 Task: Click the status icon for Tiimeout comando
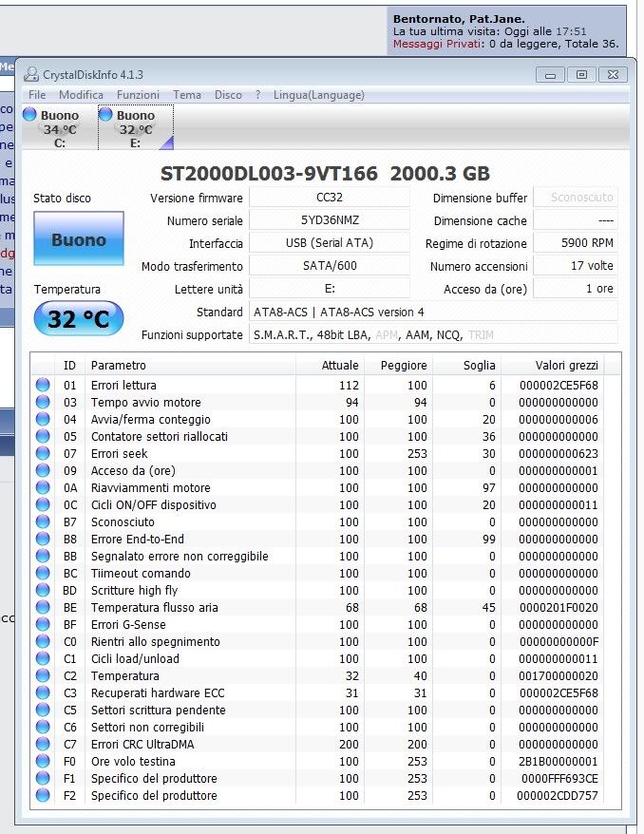pyautogui.click(x=43, y=573)
